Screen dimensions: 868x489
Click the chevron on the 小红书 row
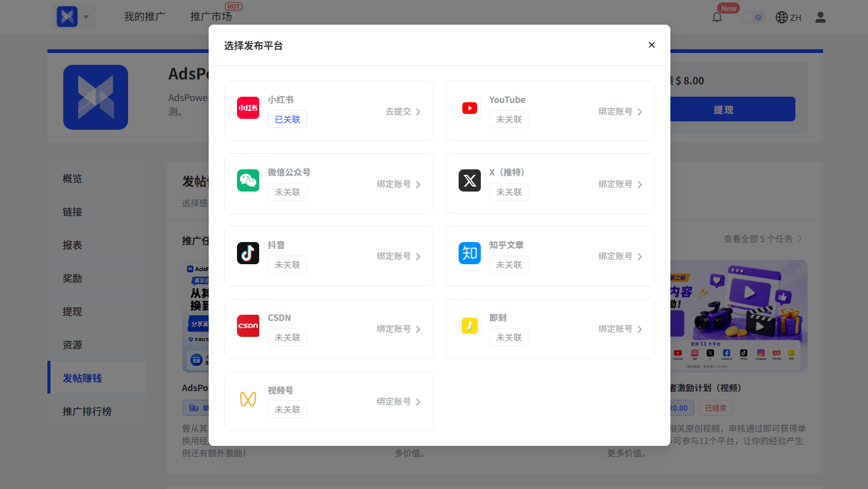click(x=418, y=112)
